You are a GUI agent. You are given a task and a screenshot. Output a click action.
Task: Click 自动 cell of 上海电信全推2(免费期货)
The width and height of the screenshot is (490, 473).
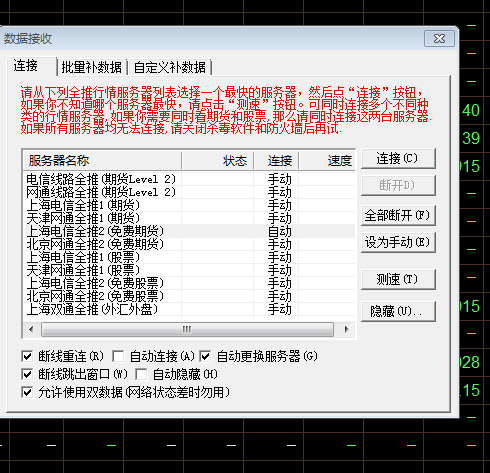[x=280, y=231]
